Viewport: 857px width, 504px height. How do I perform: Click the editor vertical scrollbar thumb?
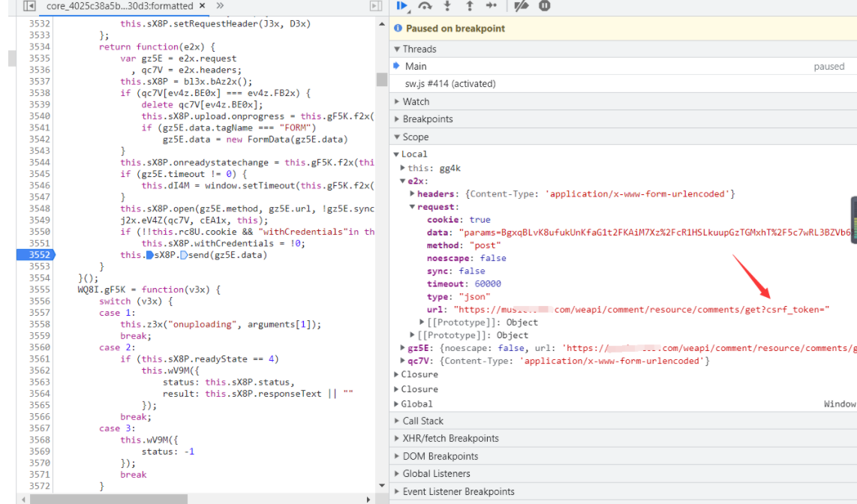(381, 79)
